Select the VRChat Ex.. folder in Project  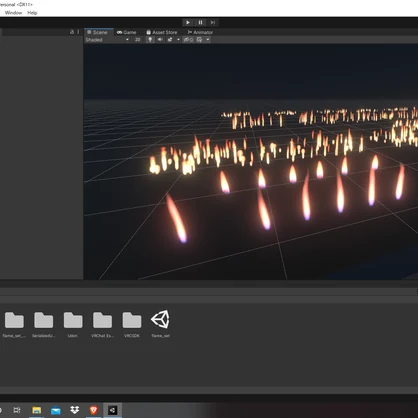coord(102,320)
